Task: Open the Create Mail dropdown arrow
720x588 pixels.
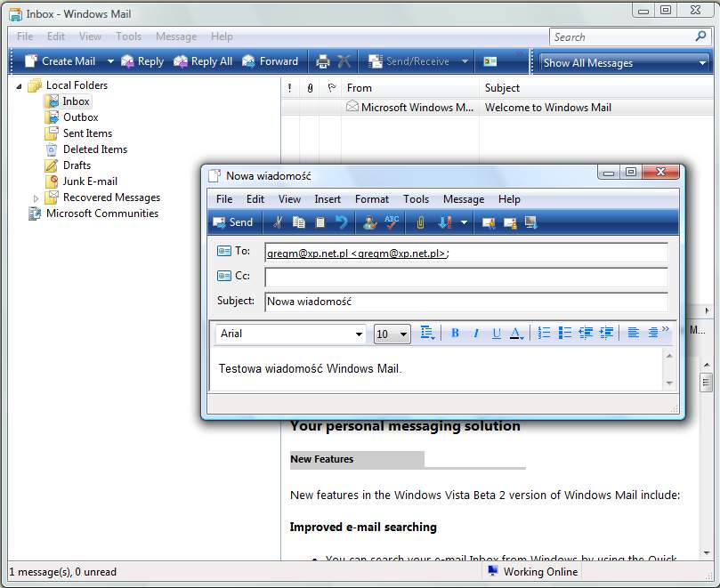Action: click(110, 61)
